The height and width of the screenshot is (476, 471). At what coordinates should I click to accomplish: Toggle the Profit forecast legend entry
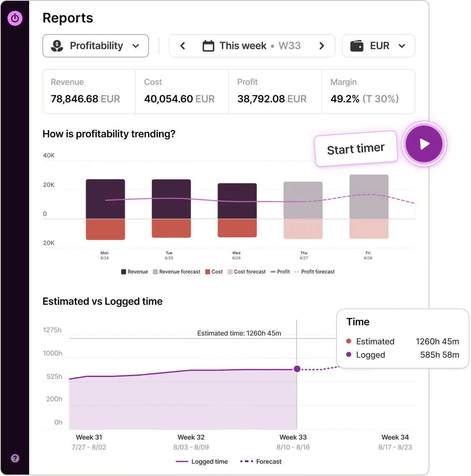(x=315, y=272)
